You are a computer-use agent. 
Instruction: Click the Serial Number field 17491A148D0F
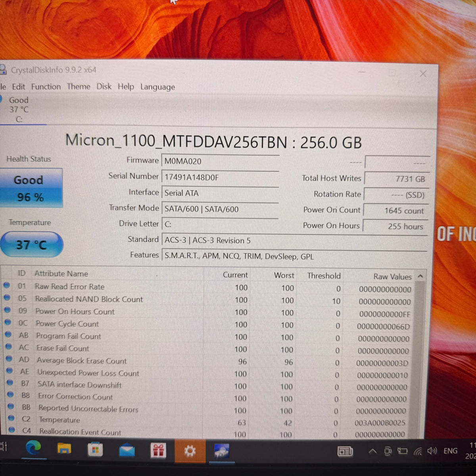click(x=220, y=177)
